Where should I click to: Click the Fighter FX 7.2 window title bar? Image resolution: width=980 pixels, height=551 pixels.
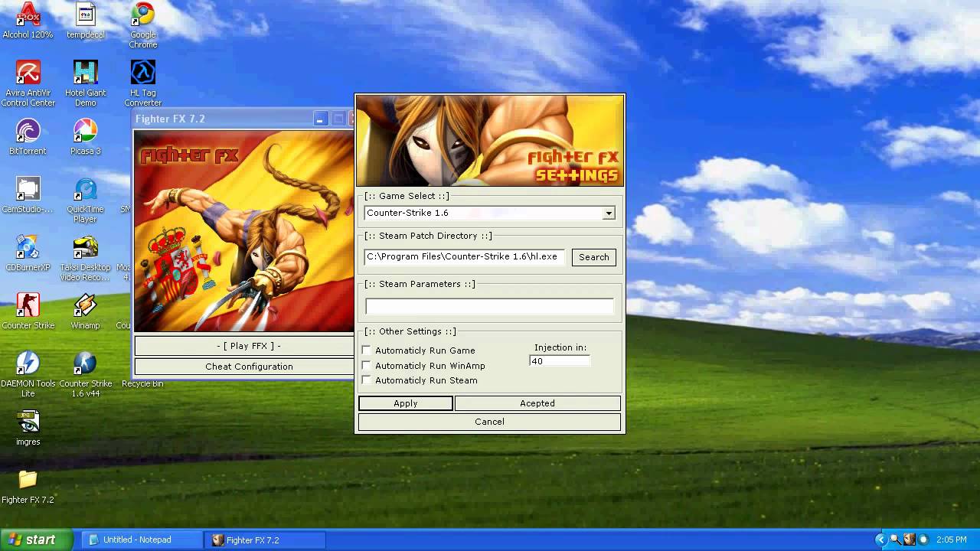click(x=222, y=119)
